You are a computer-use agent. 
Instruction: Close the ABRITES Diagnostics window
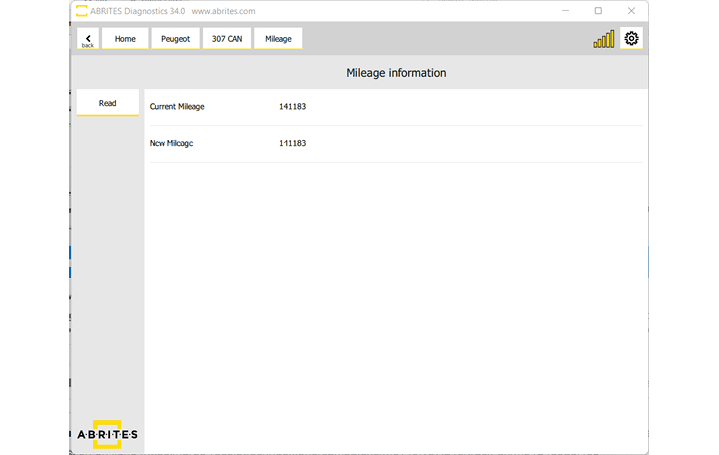click(631, 11)
